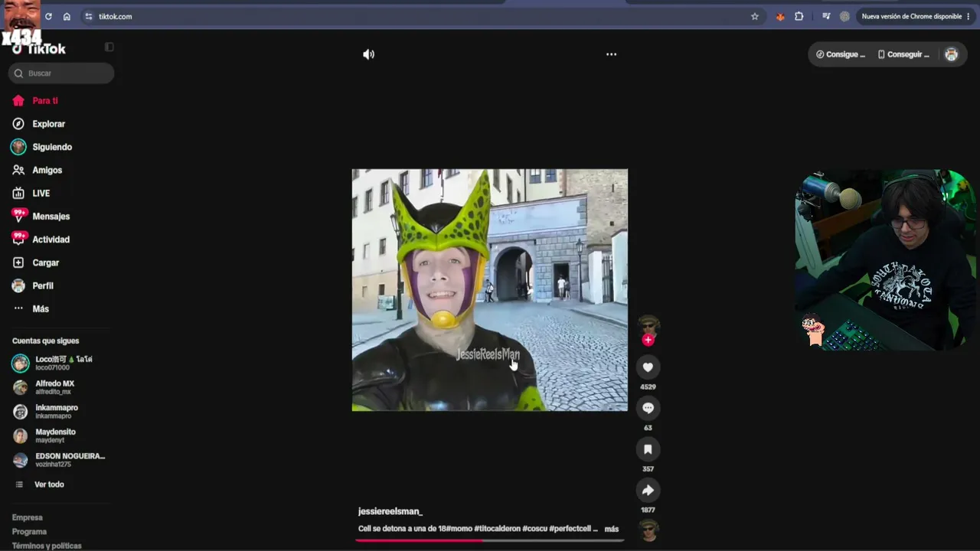Open the Chrome extensions puzzle icon
Viewport: 980px width, 551px height.
pos(799,16)
